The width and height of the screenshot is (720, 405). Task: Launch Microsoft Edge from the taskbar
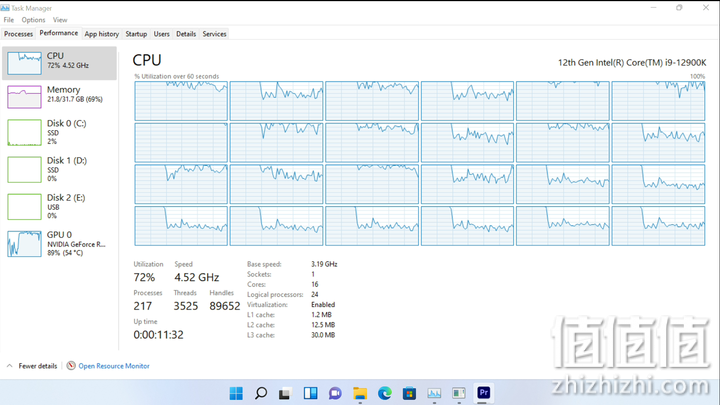point(385,394)
